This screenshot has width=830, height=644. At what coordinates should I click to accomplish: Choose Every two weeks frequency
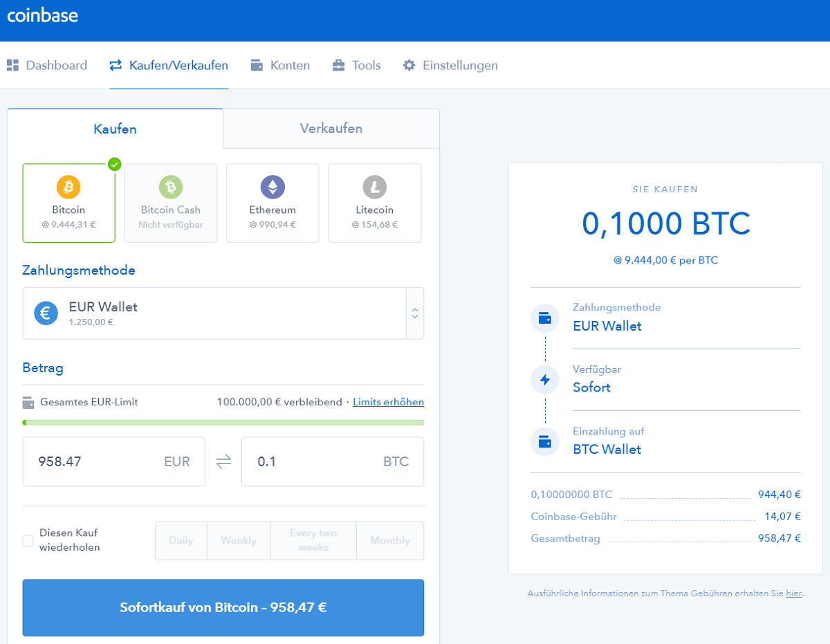click(313, 541)
